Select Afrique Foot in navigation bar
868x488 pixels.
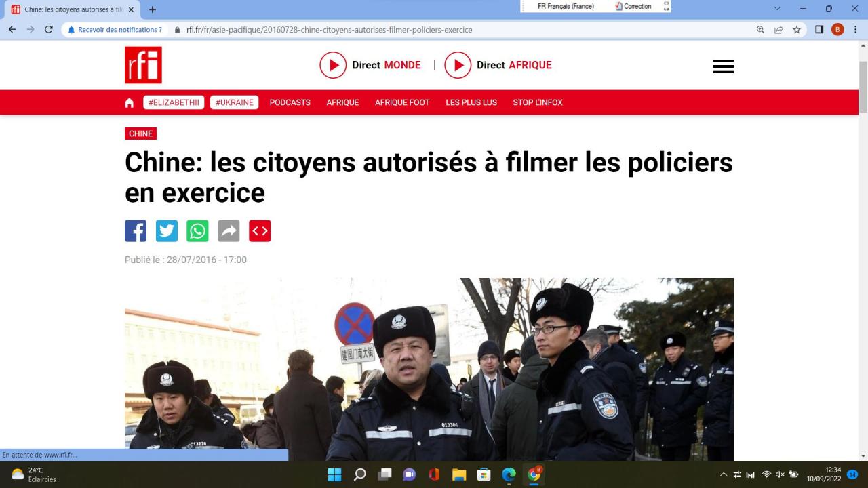click(x=402, y=102)
